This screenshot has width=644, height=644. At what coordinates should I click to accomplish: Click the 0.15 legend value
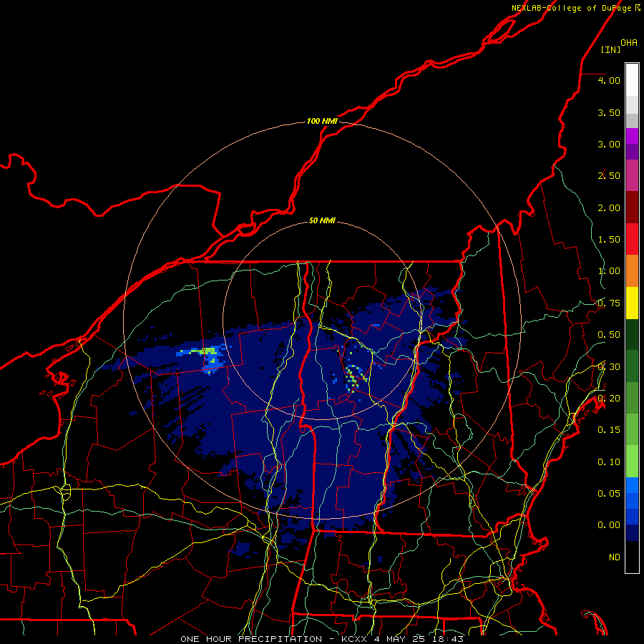[609, 430]
